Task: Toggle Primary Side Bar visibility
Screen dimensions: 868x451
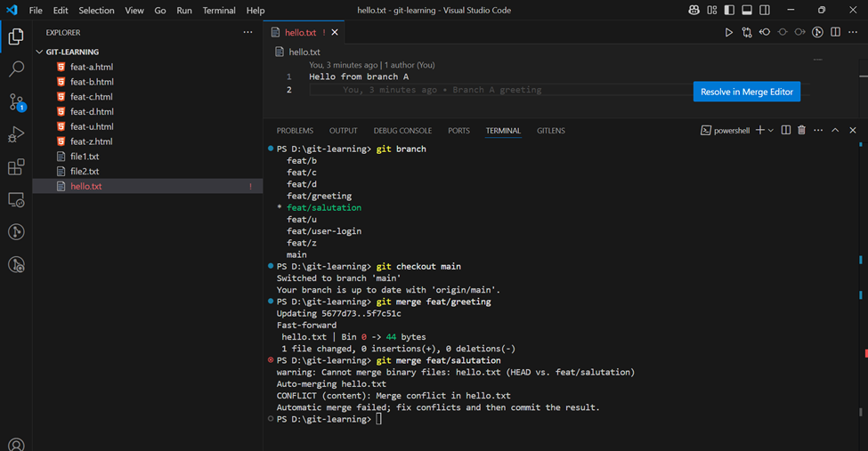Action: (x=730, y=10)
